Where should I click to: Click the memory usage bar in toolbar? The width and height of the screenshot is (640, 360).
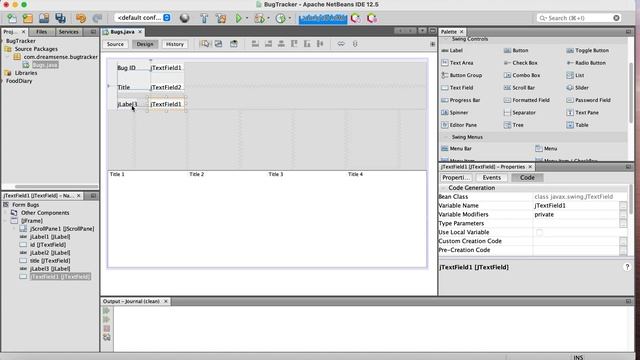point(322,18)
